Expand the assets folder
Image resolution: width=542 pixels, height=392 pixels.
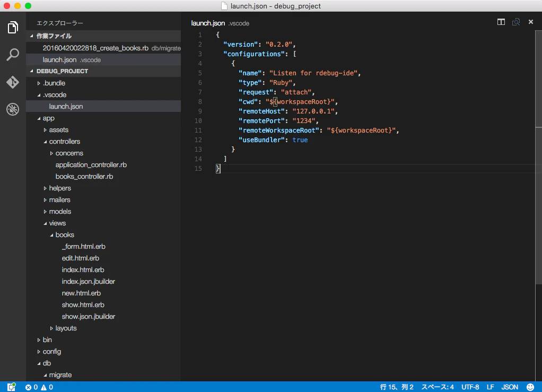pos(45,130)
